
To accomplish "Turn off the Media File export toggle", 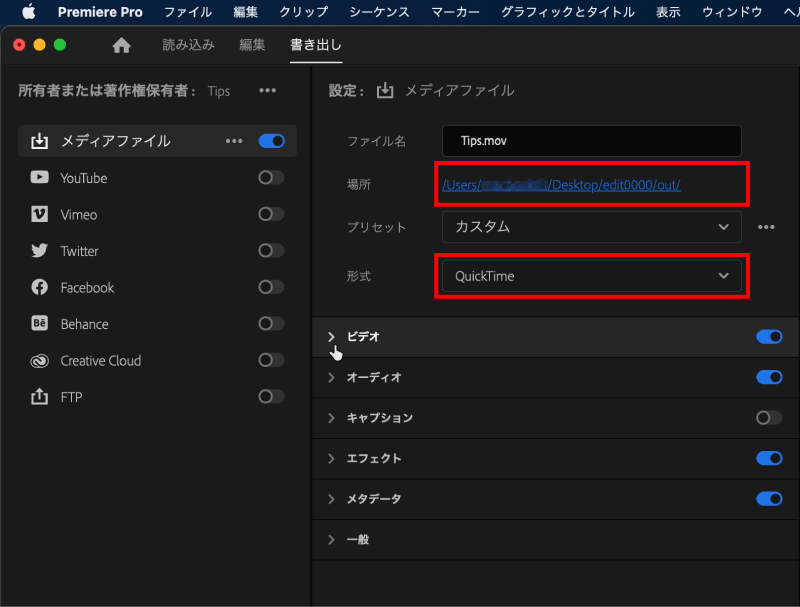I will click(x=271, y=141).
